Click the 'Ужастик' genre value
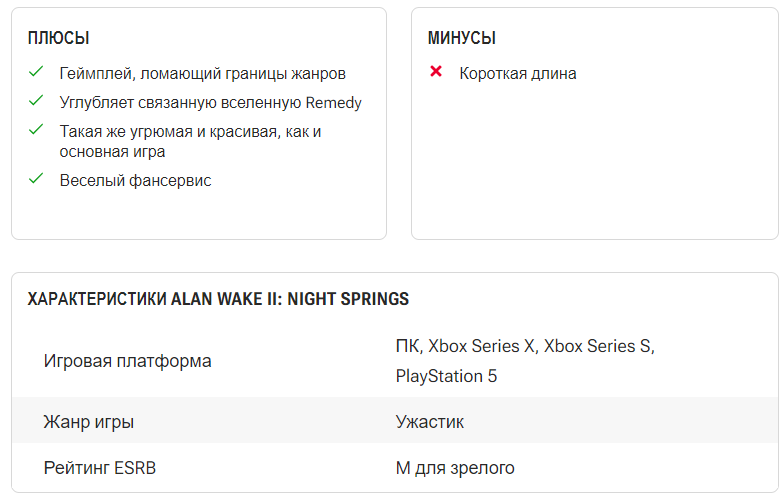Screen dimensions: 784x496 (430, 422)
